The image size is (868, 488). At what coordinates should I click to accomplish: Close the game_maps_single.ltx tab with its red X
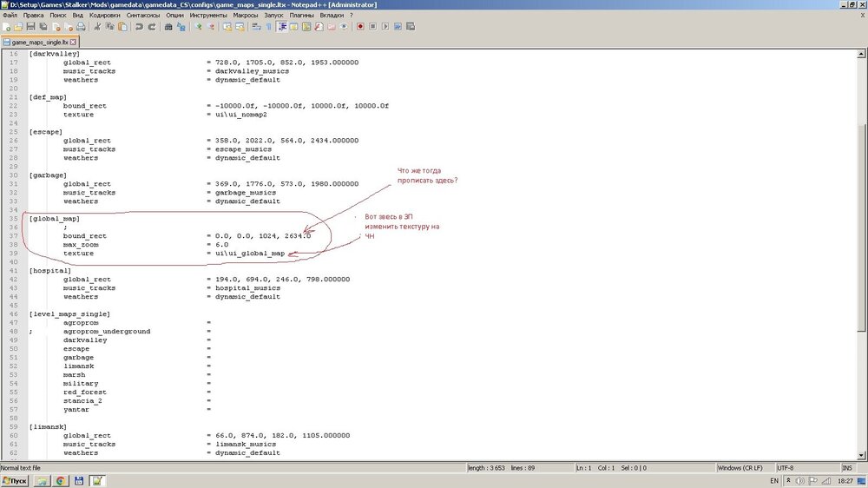[x=74, y=41]
